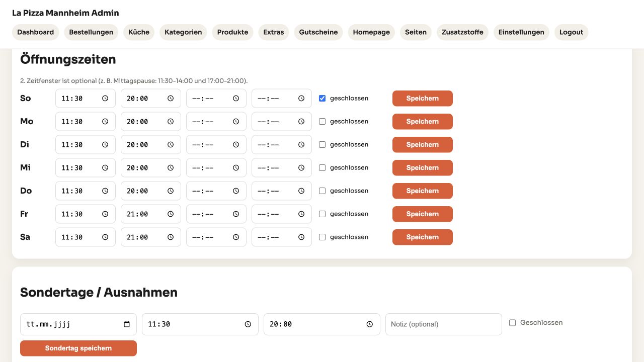Focus the tt.mm.jjjj date field

click(78, 324)
